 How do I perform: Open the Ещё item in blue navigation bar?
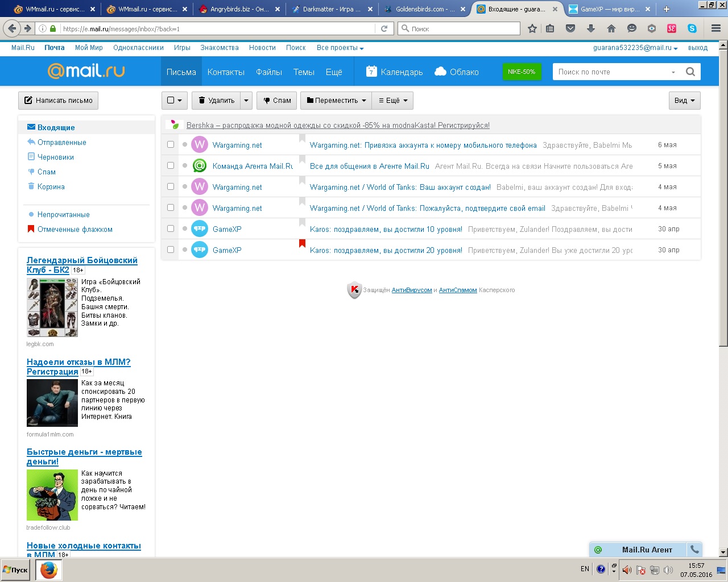tap(334, 72)
